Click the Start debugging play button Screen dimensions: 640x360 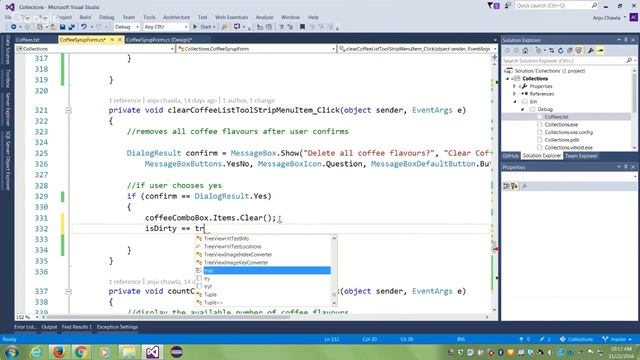[195, 27]
